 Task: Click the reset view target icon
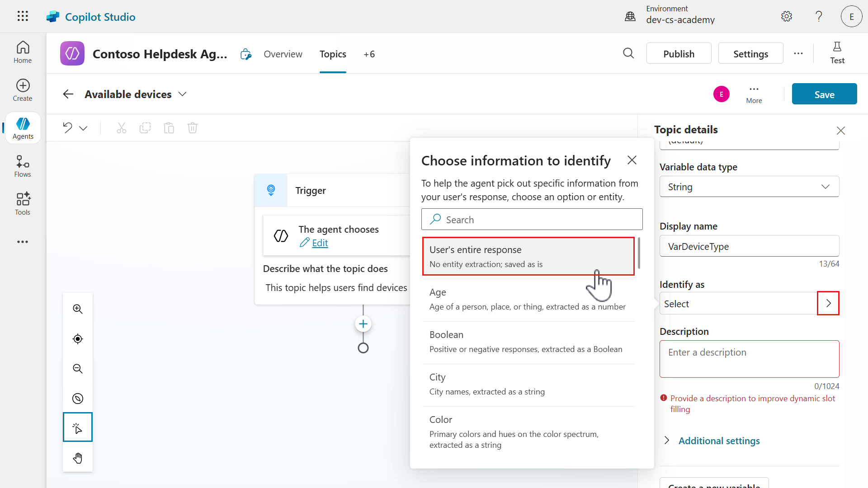(78, 339)
